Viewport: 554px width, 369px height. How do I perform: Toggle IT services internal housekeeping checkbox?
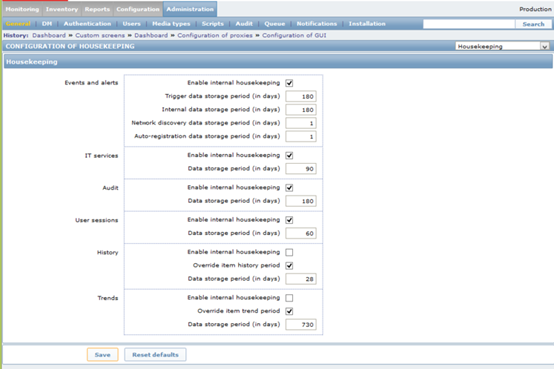point(289,156)
